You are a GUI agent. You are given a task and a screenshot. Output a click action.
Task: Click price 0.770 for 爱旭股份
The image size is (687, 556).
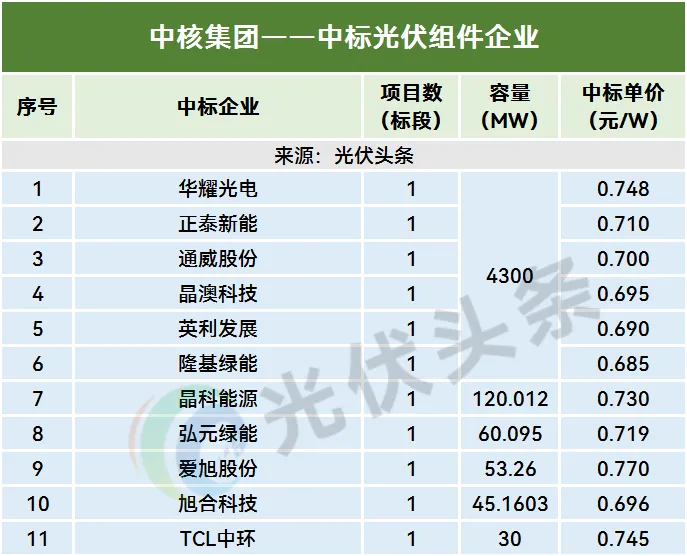(623, 469)
